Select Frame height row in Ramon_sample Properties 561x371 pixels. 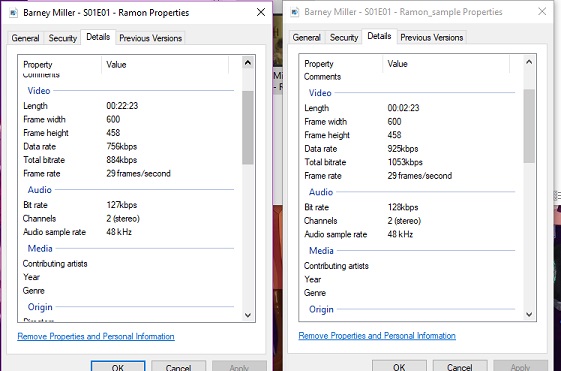click(x=411, y=135)
